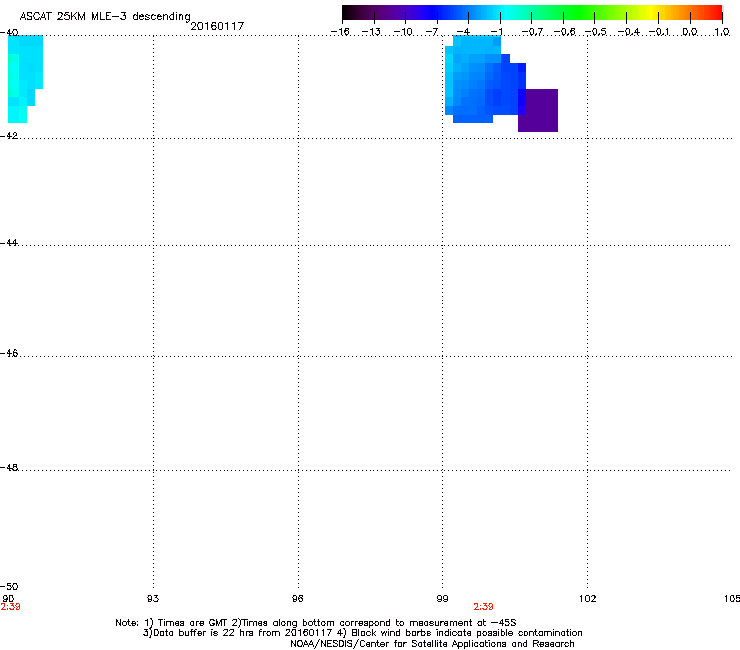Click the -50 latitude axis label

point(9,586)
